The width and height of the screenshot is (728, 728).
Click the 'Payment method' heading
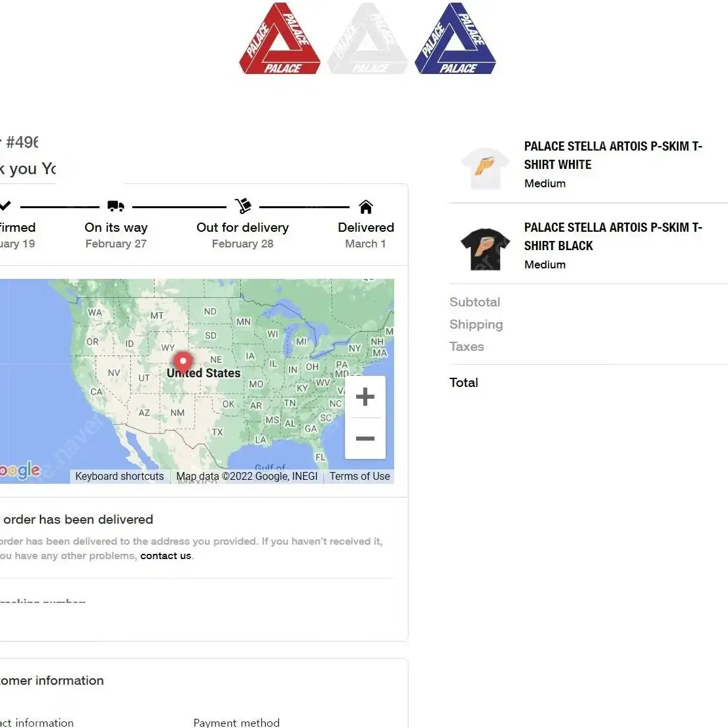pos(236,722)
